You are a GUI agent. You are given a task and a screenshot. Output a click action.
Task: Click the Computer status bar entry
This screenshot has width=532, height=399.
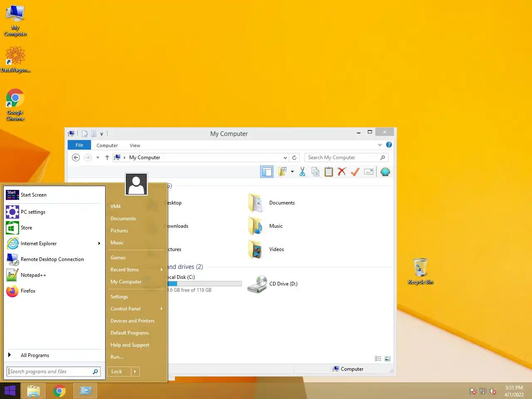tap(348, 369)
